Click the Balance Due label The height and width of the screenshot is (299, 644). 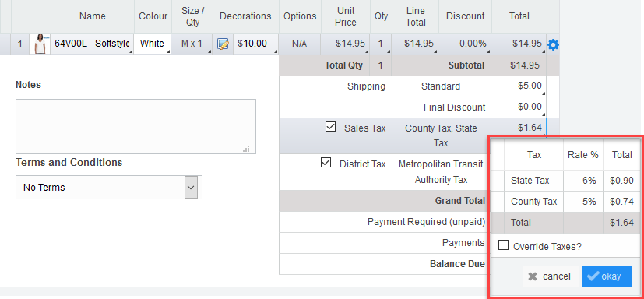pyautogui.click(x=457, y=264)
